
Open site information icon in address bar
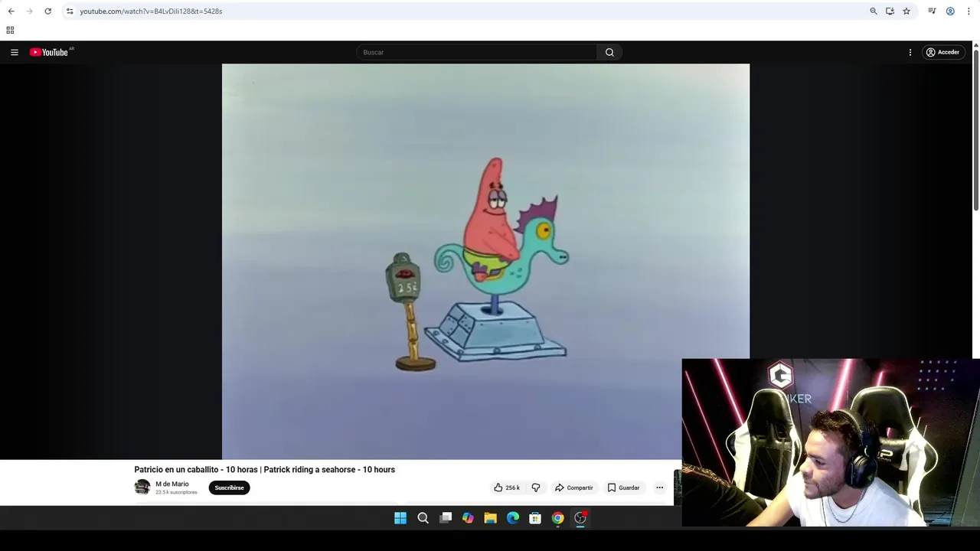click(x=70, y=11)
